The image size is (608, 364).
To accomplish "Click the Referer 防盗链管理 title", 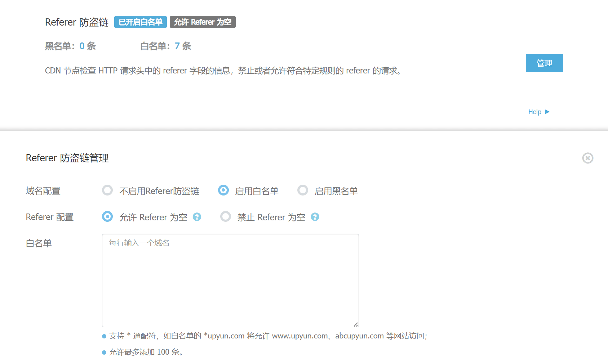I will (67, 158).
